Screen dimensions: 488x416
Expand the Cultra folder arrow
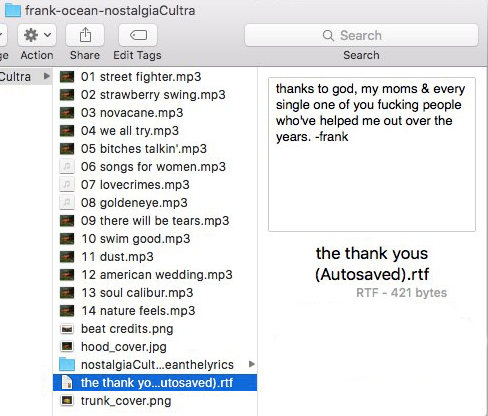coord(47,76)
